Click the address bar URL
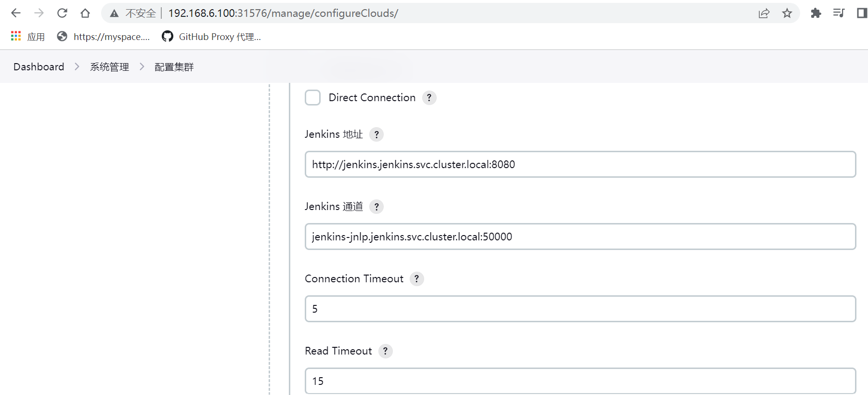Screen dimensions: 868x395 (283, 13)
